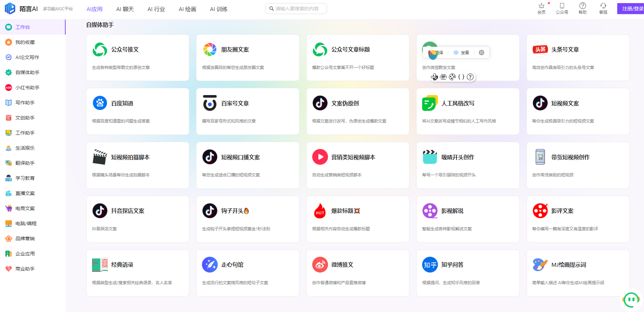The width and height of the screenshot is (644, 312).
Task: Select 小红书助手 in the sidebar
Action: tap(27, 88)
